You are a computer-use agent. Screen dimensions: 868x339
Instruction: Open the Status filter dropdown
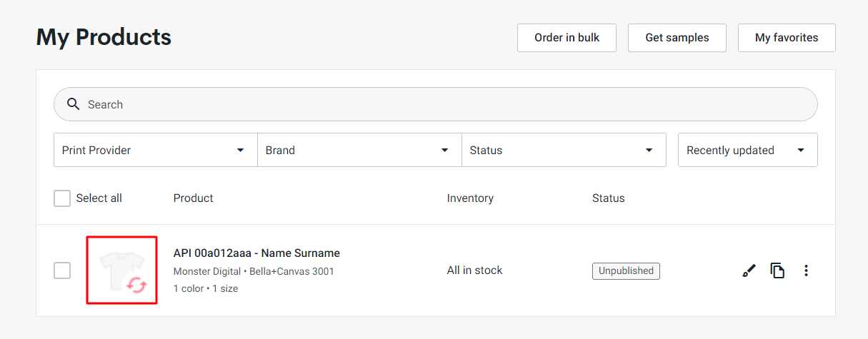click(x=564, y=150)
